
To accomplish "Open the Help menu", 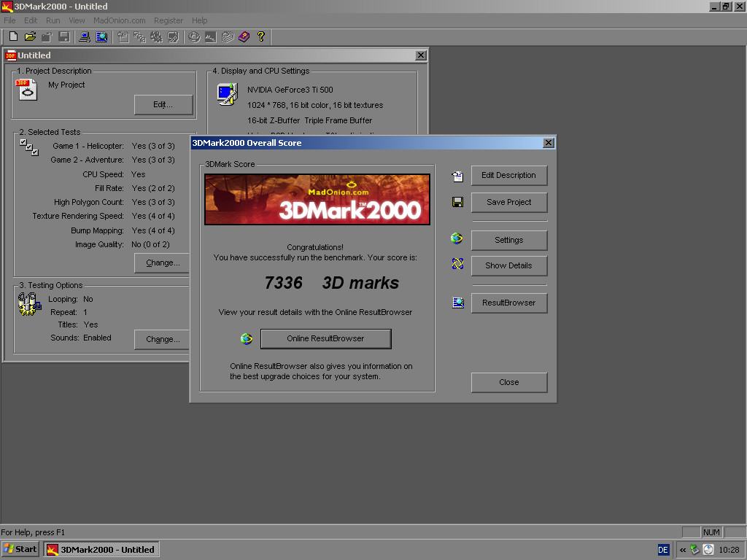I will coord(200,20).
